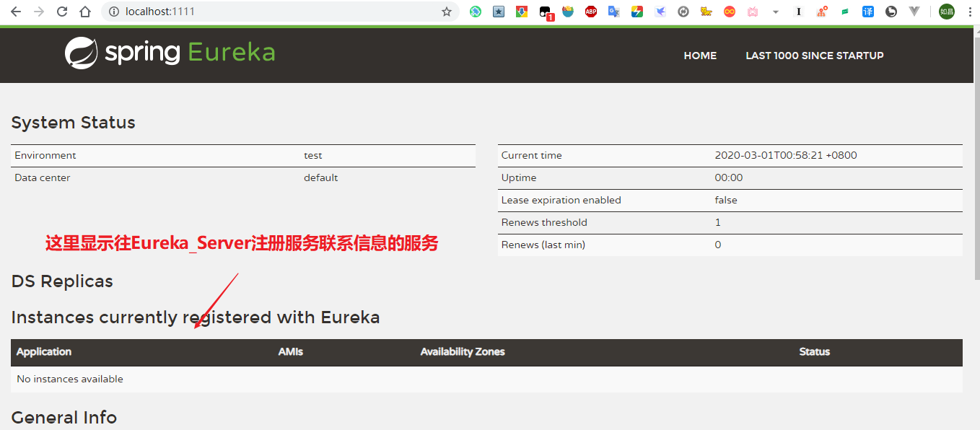Open the ABP Adblock Plus extension
This screenshot has height=430, width=980.
(591, 12)
